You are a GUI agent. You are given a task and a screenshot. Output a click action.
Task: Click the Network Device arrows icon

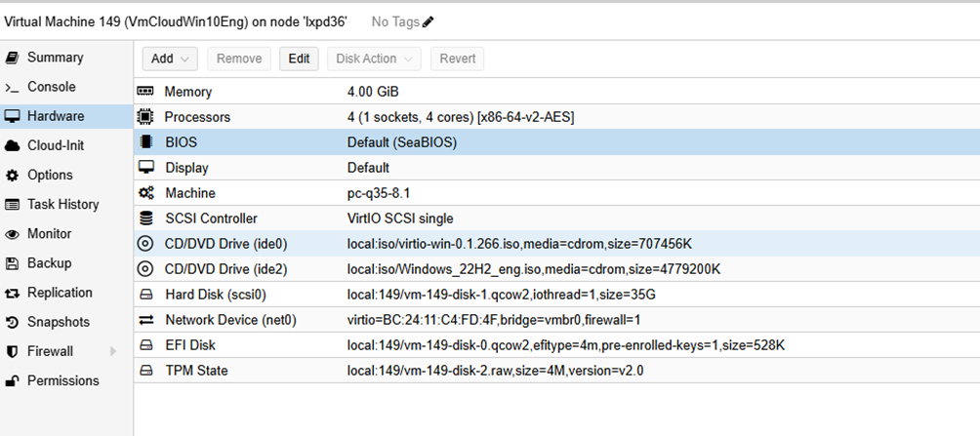[x=145, y=320]
